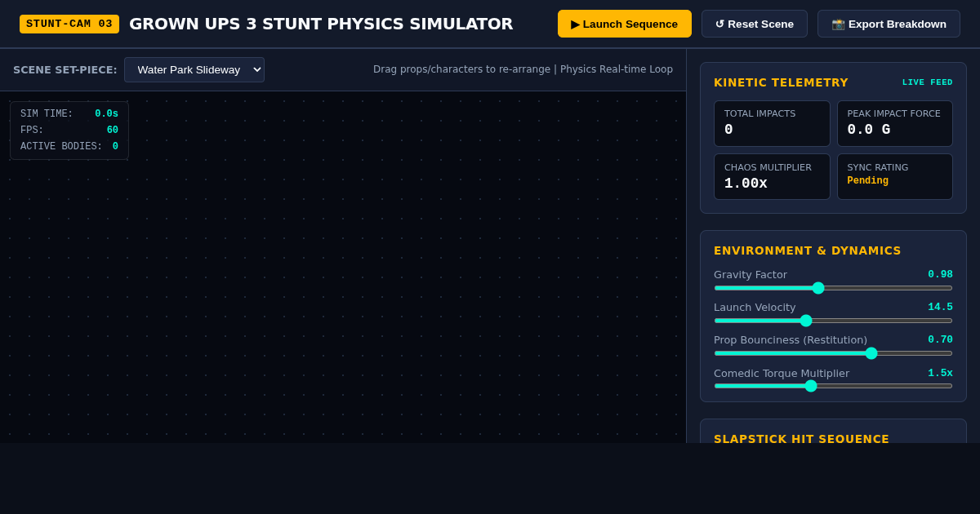980x514 pixels.
Task: Click the Environment & Dynamics heading
Action: coord(807,250)
